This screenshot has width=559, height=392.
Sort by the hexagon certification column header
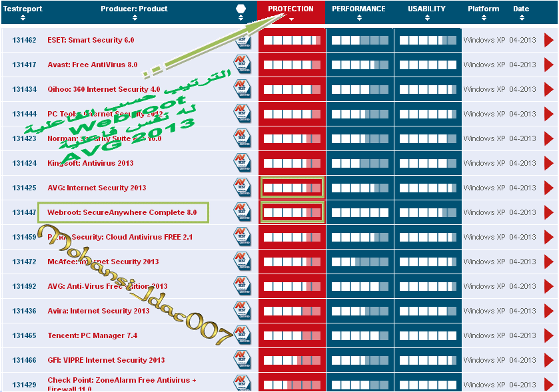click(x=241, y=12)
